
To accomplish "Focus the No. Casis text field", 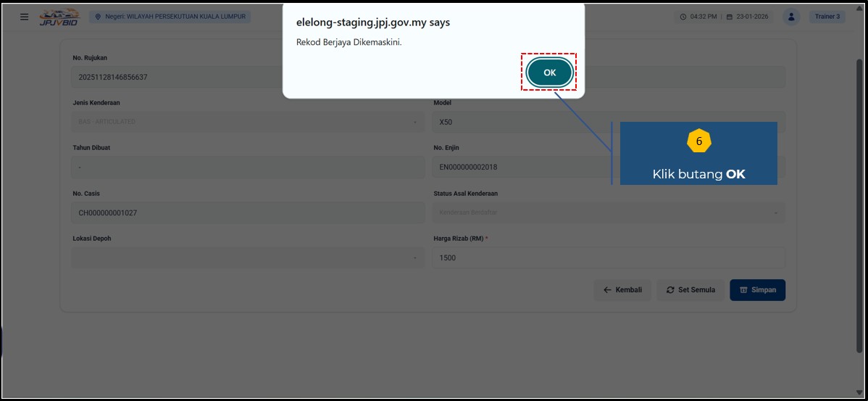I will pyautogui.click(x=248, y=212).
